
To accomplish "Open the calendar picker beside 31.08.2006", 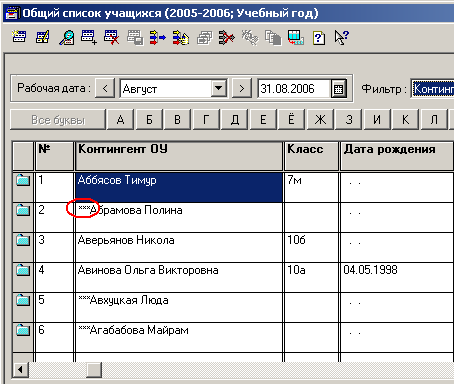I will point(339,89).
